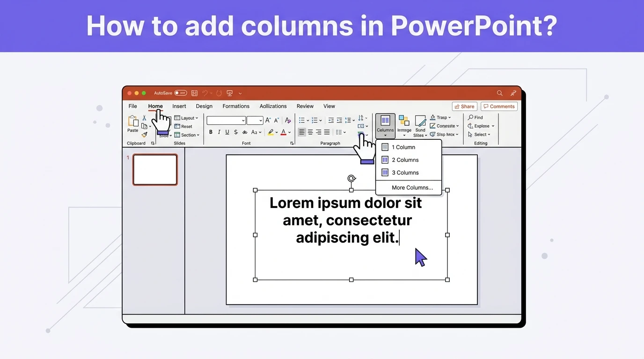Expand the Section dropdown
Screen dimensions: 644x359
(x=187, y=135)
